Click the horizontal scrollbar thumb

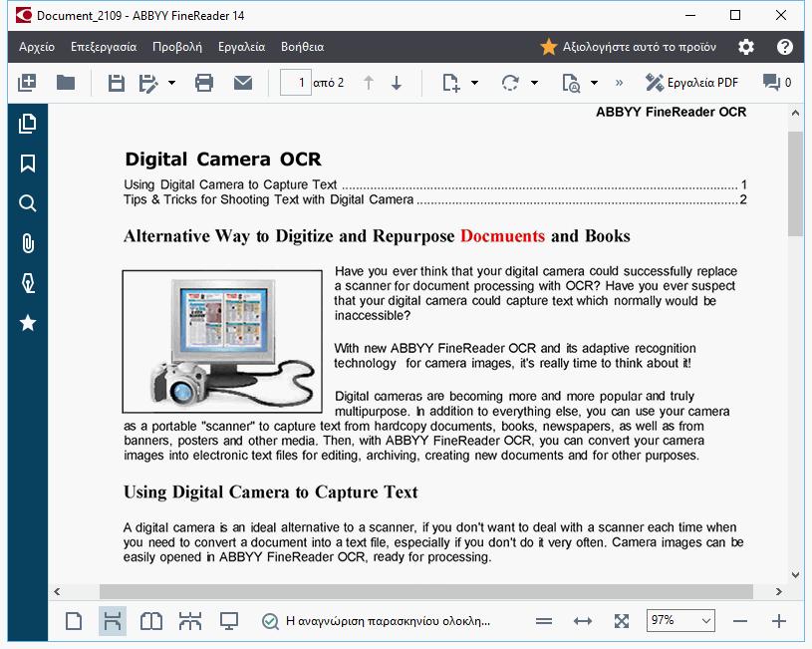pyautogui.click(x=426, y=591)
